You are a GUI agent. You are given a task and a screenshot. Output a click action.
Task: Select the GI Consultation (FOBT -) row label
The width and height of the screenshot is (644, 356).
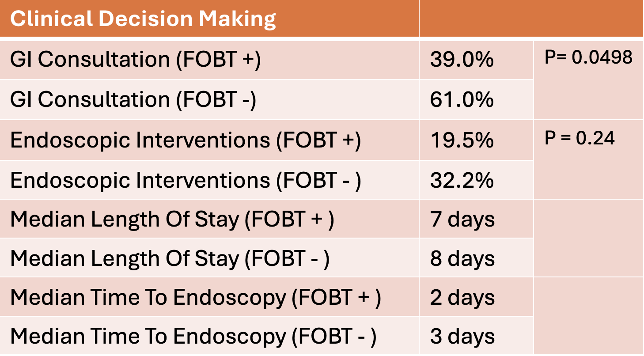pos(209,100)
